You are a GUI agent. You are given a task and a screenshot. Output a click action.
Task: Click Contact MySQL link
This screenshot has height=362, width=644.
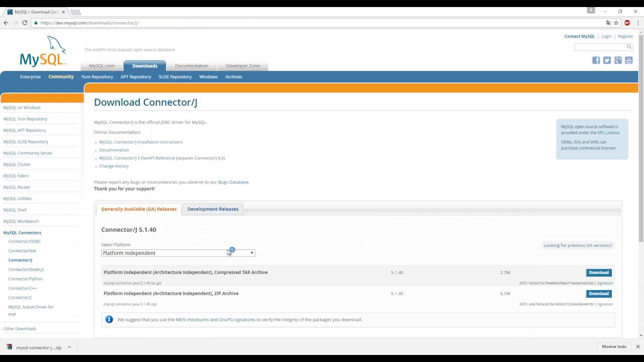pos(580,36)
